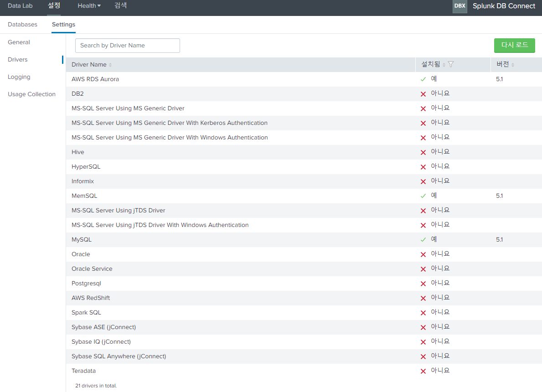Sort the 설치됨 column using sort arrows
The width and height of the screenshot is (542, 392).
[x=444, y=65]
